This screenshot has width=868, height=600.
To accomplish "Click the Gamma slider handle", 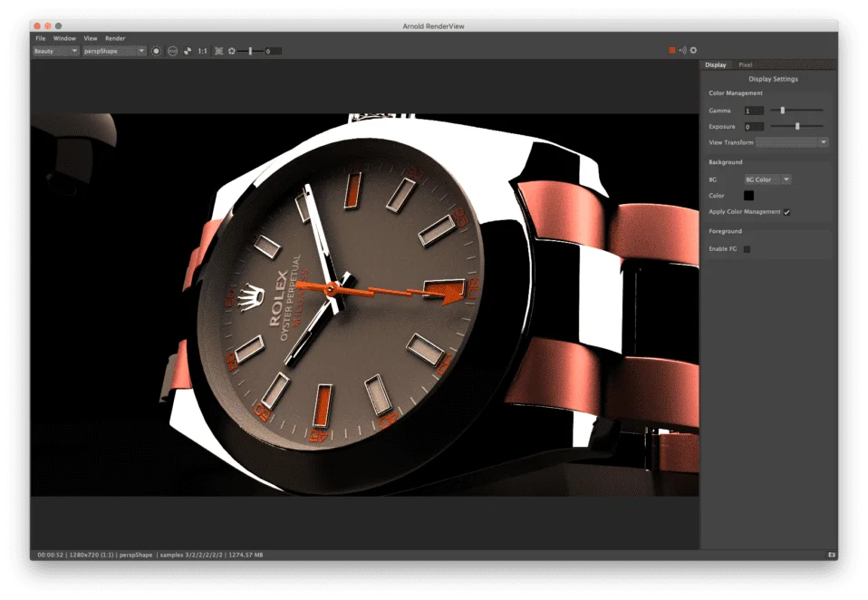I will (782, 111).
